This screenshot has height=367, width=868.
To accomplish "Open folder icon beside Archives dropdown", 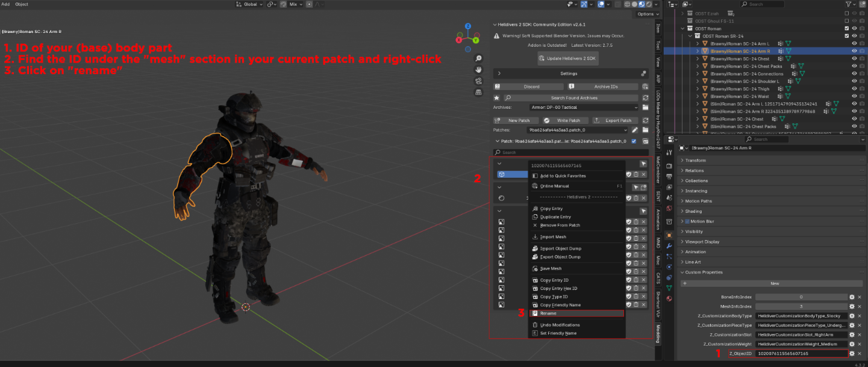I will [x=645, y=107].
